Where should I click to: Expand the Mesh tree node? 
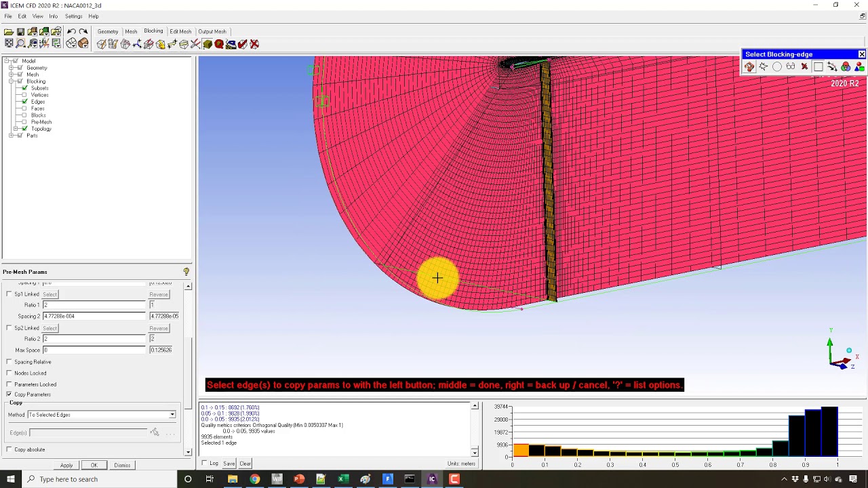(11, 75)
